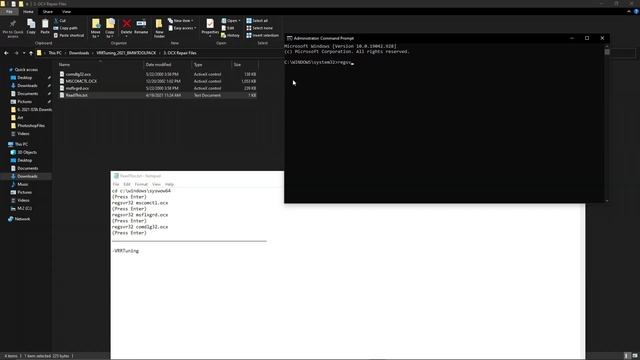Open Music under This PC
Viewport: 640px width, 360px height.
23,184
